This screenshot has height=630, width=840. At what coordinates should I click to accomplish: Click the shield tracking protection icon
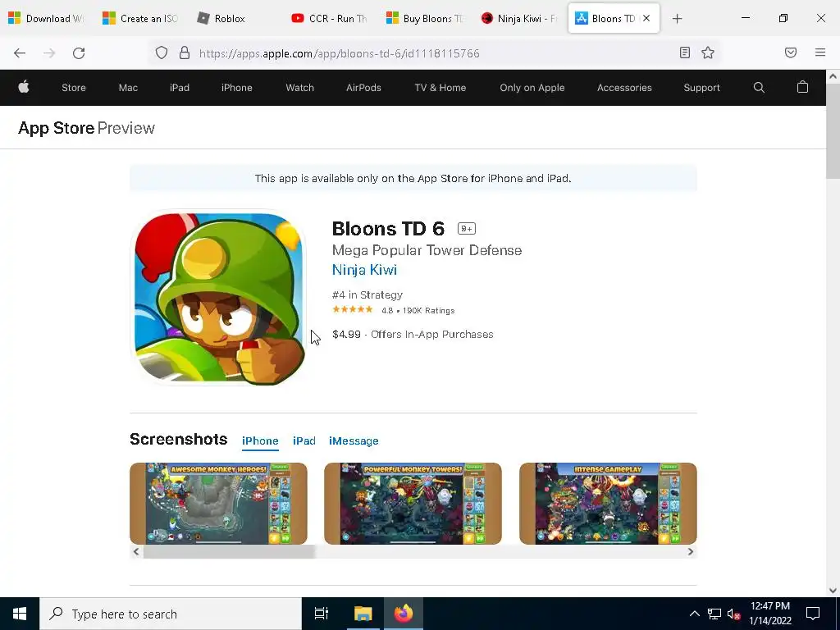pos(162,52)
